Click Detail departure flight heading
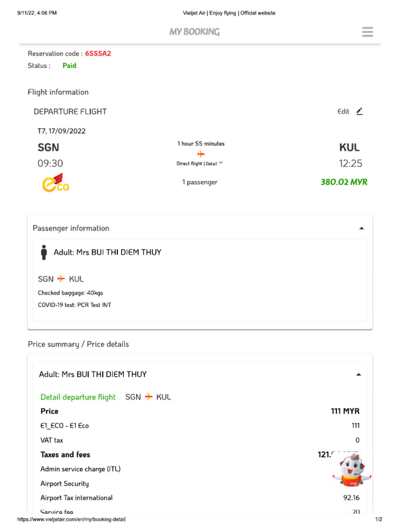This screenshot has width=399, height=532. 78,397
